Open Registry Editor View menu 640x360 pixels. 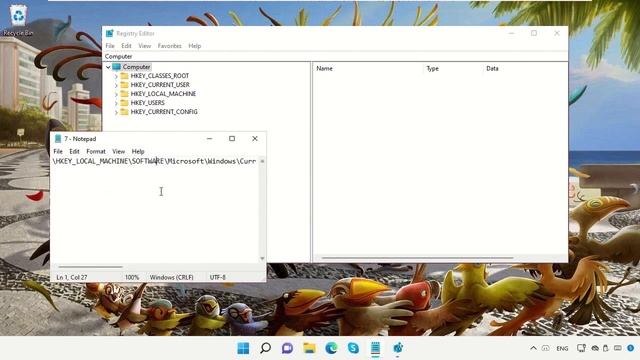(144, 46)
